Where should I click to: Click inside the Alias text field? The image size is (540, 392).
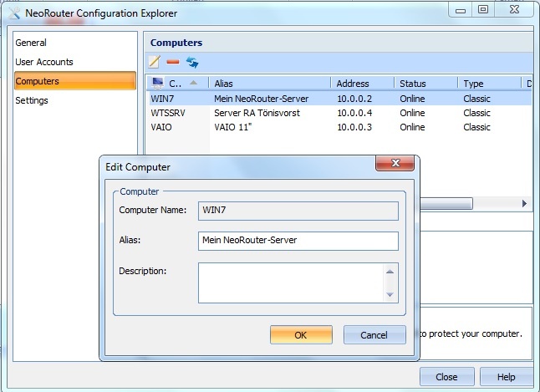(298, 241)
